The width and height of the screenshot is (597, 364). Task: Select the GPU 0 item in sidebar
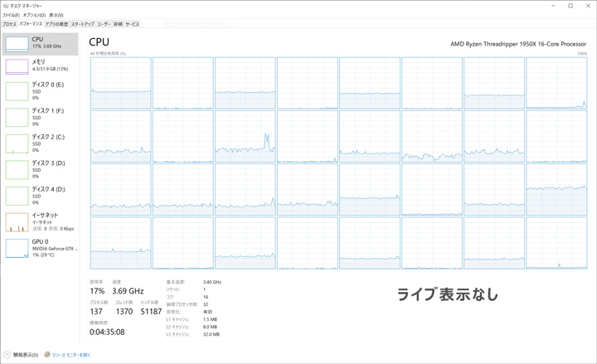41,248
